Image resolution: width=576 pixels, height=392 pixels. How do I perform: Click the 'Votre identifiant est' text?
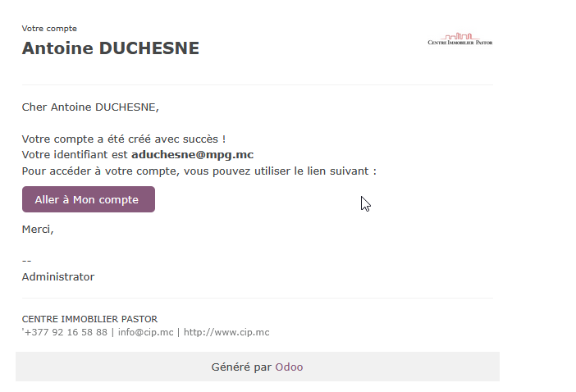[75, 154]
